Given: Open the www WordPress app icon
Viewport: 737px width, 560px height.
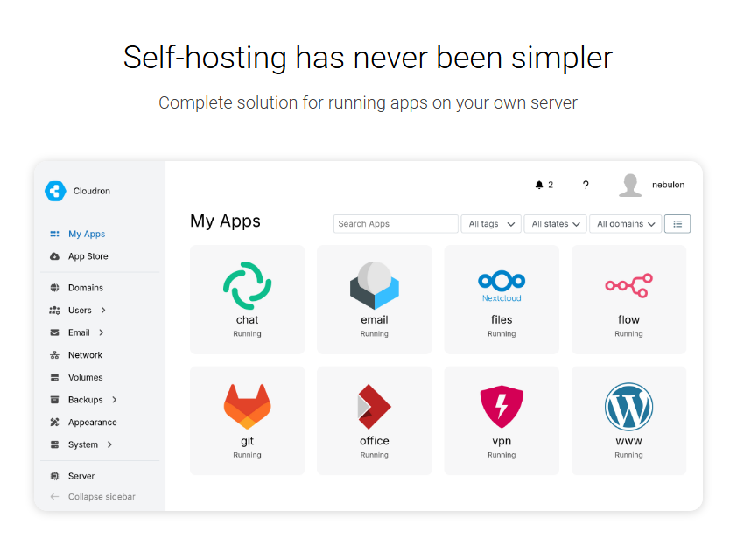Looking at the screenshot, I should [628, 406].
